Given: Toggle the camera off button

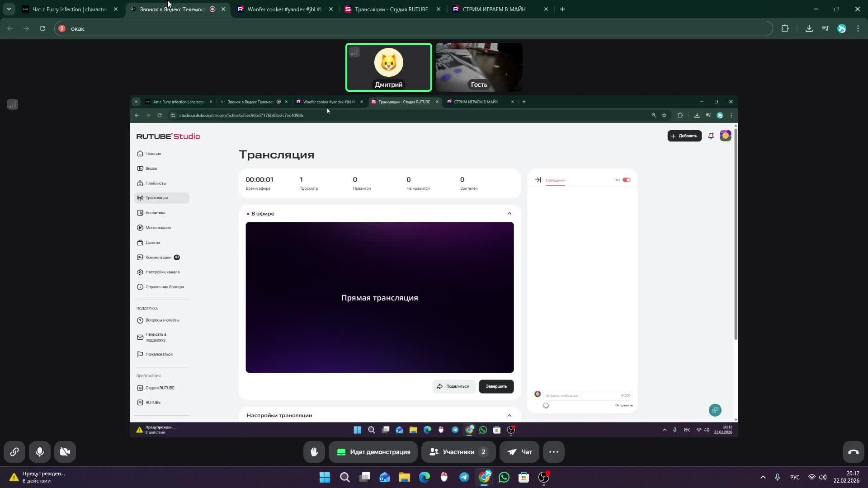Looking at the screenshot, I should click(65, 452).
